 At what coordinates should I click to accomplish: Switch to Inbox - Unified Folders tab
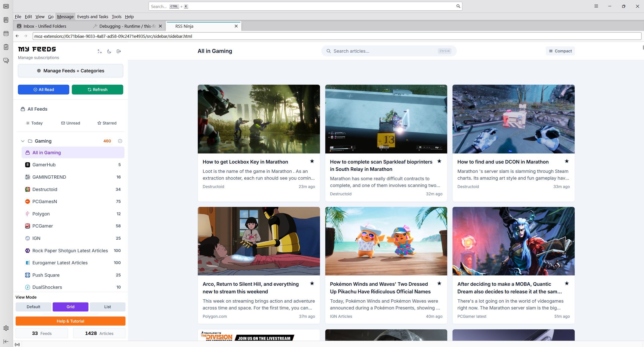[45, 26]
